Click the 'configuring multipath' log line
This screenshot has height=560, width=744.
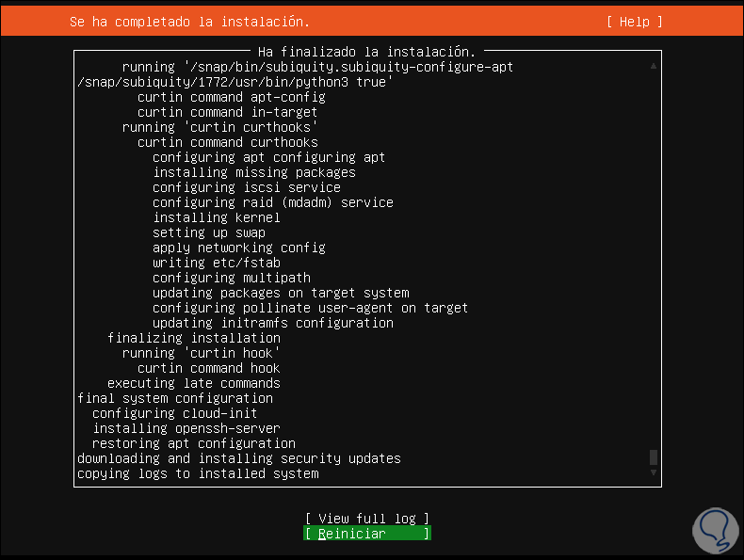[232, 278]
